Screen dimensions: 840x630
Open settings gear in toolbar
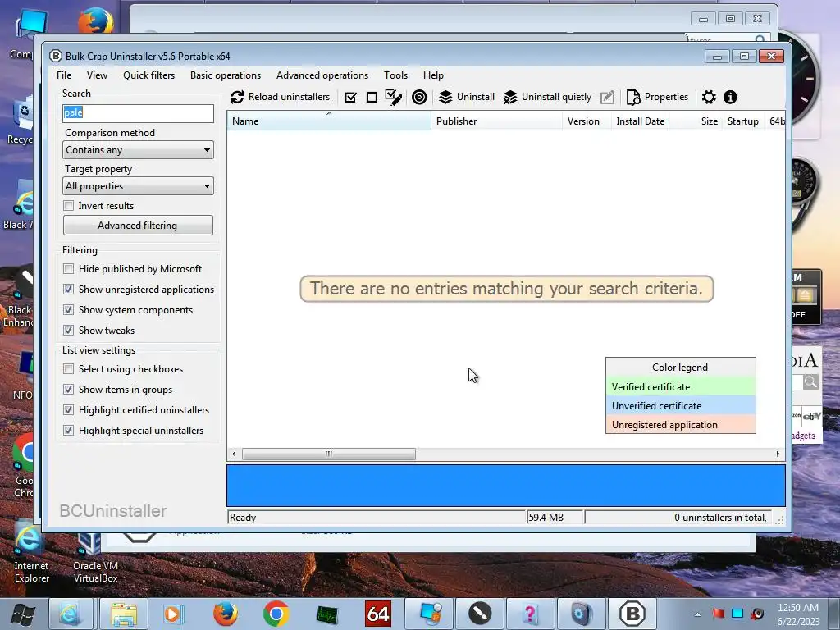[x=709, y=97]
